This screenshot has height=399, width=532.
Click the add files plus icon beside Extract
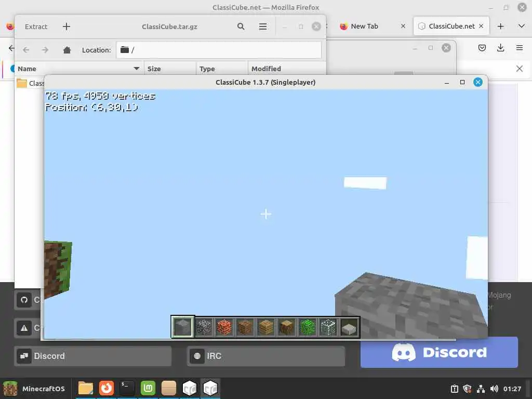click(66, 26)
